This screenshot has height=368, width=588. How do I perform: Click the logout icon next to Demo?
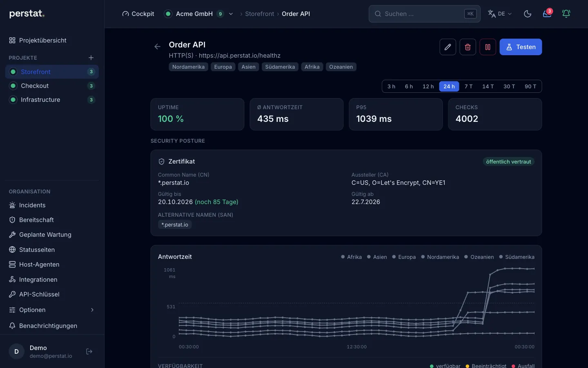[x=89, y=352]
